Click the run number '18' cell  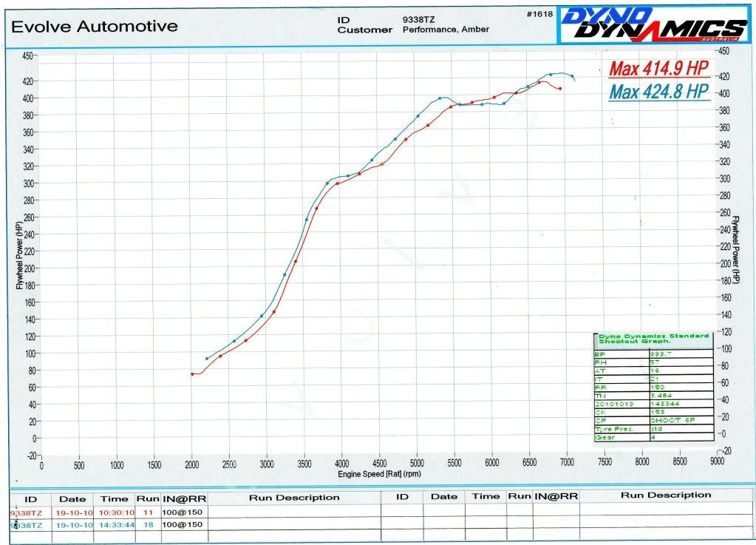[148, 525]
